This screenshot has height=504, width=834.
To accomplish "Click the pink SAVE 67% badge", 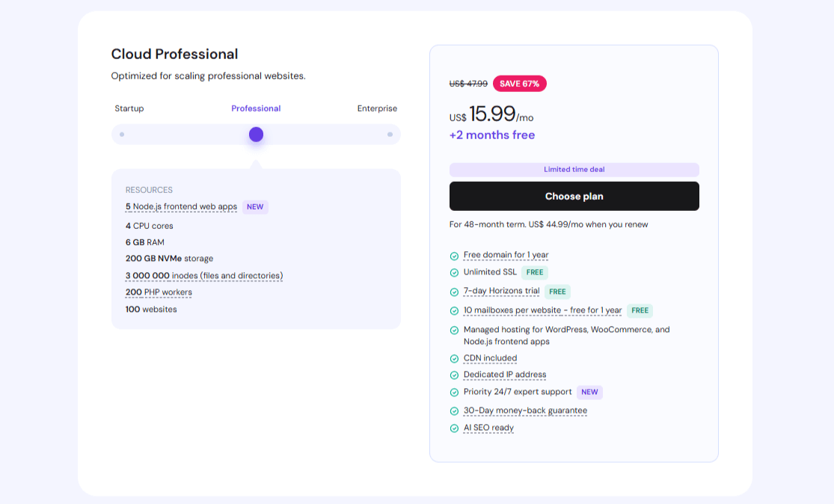I will pyautogui.click(x=520, y=84).
